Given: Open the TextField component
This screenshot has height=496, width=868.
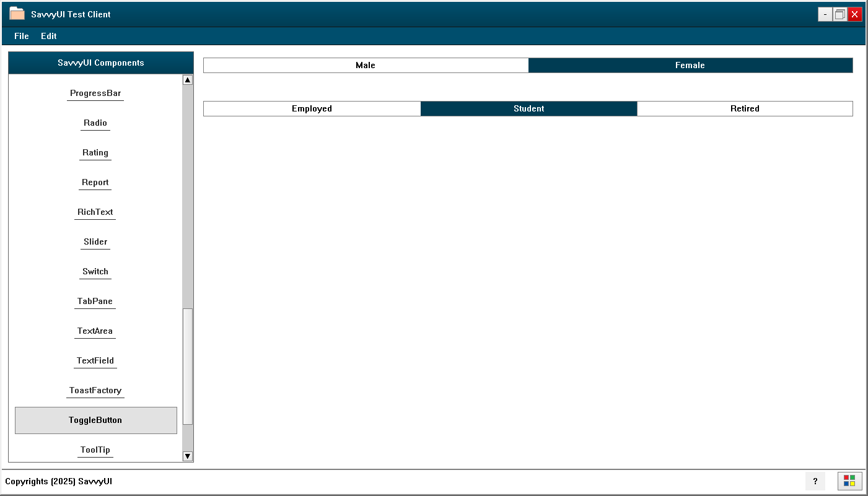Looking at the screenshot, I should (x=95, y=360).
